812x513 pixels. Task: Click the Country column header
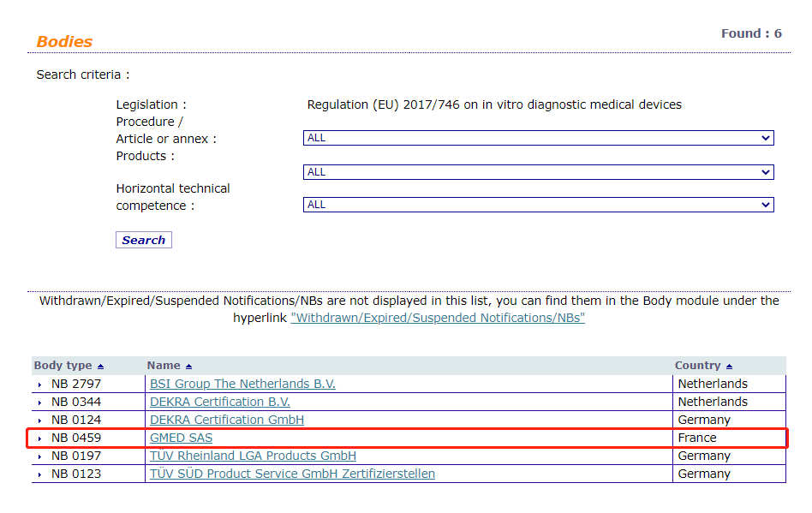pyautogui.click(x=697, y=366)
